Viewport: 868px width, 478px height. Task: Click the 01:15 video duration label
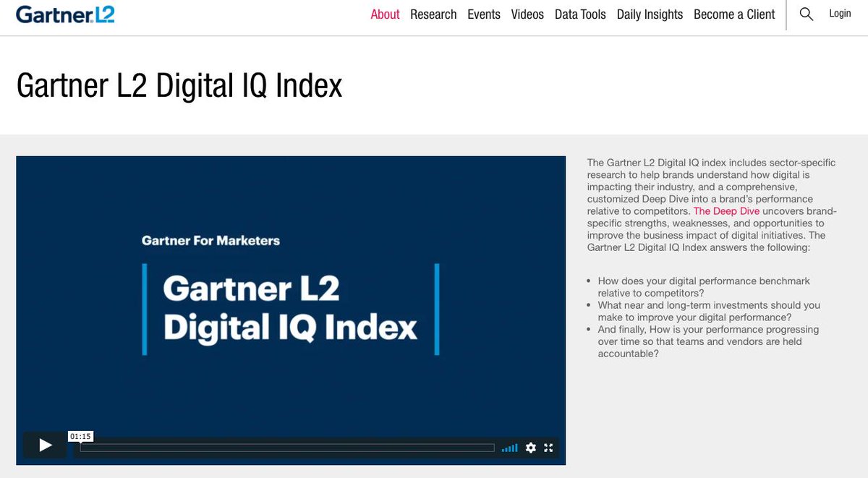click(80, 436)
